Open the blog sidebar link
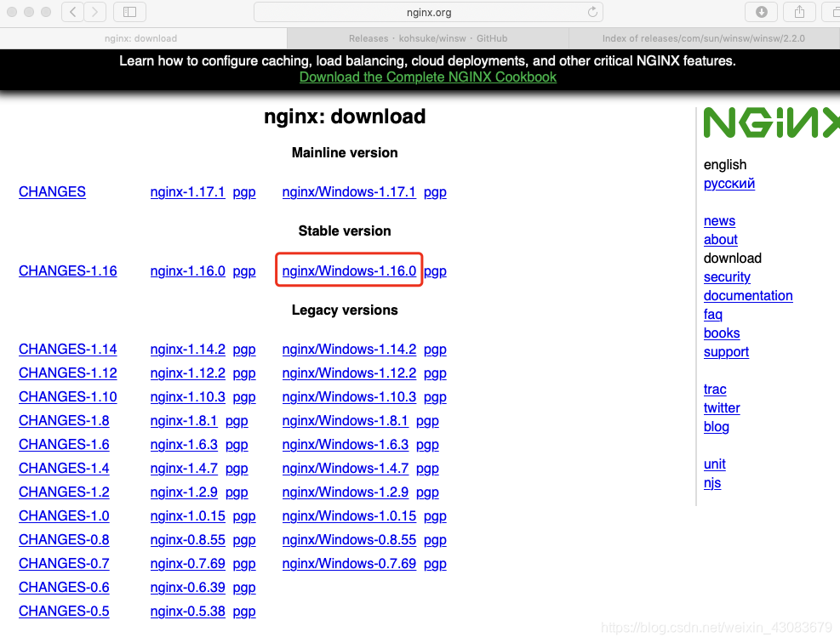Screen dimensions: 840x643 click(x=717, y=427)
